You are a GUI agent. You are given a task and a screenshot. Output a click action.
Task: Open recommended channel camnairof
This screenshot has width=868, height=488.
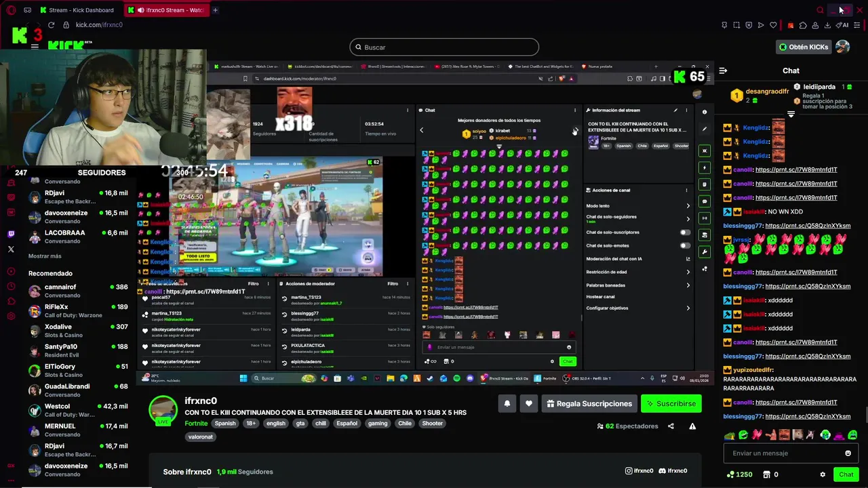coord(78,291)
